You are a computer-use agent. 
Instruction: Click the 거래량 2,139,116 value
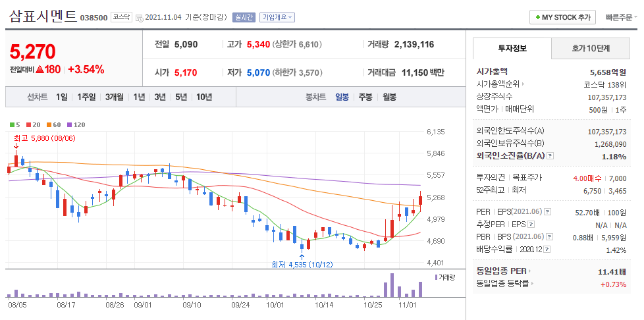(414, 44)
